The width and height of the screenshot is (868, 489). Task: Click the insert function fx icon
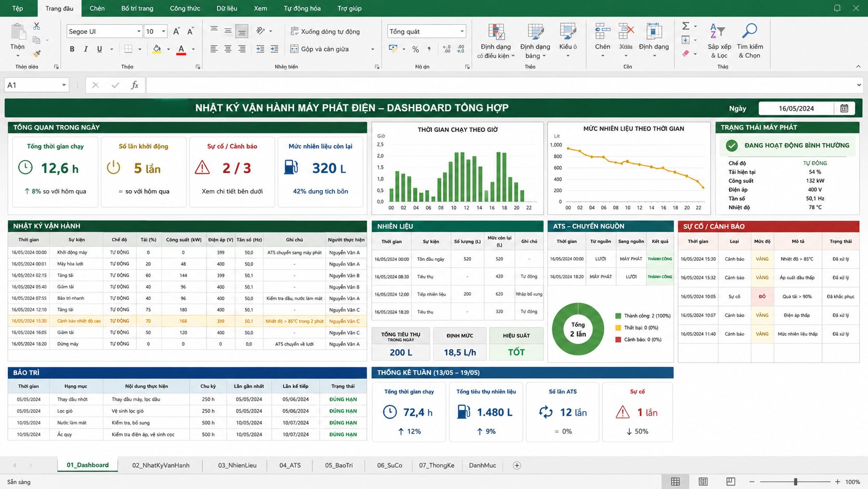tap(135, 85)
